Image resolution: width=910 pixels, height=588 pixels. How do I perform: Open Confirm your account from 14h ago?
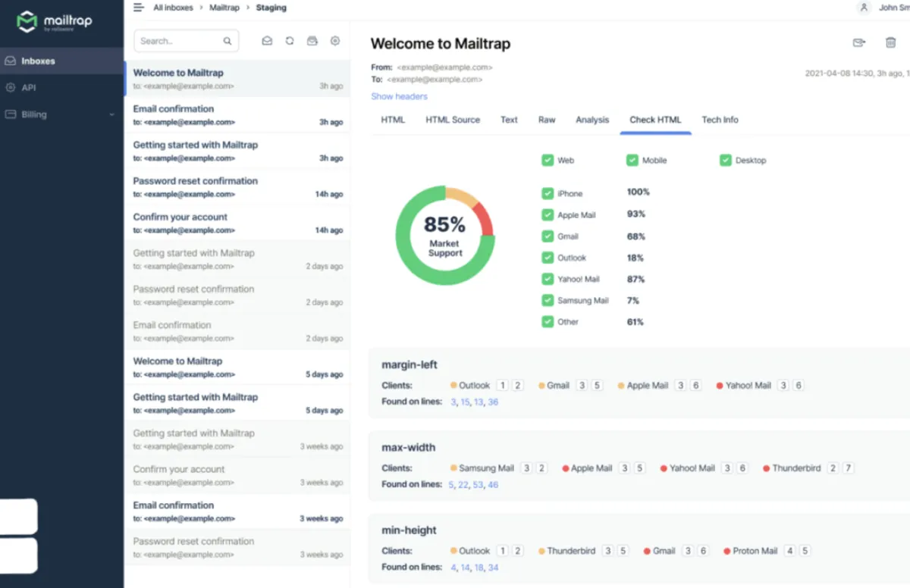pyautogui.click(x=237, y=223)
